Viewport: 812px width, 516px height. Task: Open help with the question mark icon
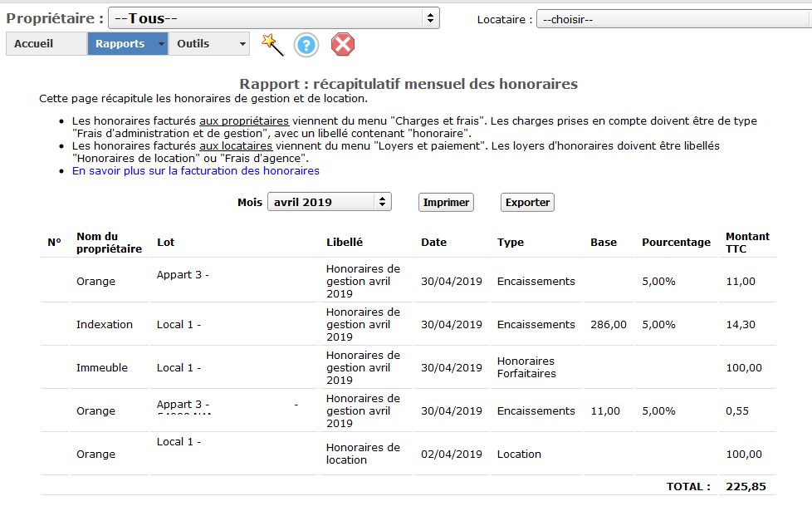306,45
